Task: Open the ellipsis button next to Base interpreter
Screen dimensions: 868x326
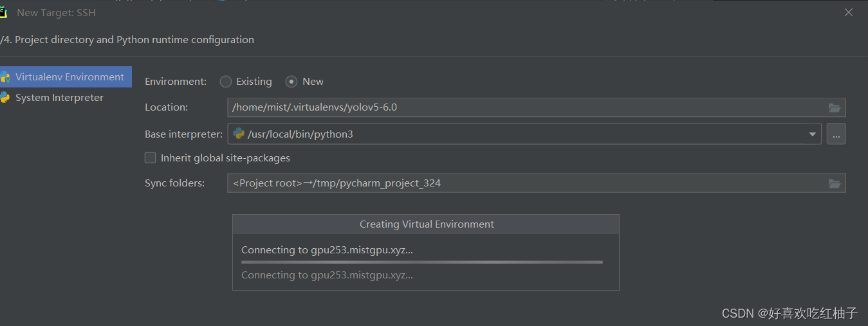Action: [836, 134]
